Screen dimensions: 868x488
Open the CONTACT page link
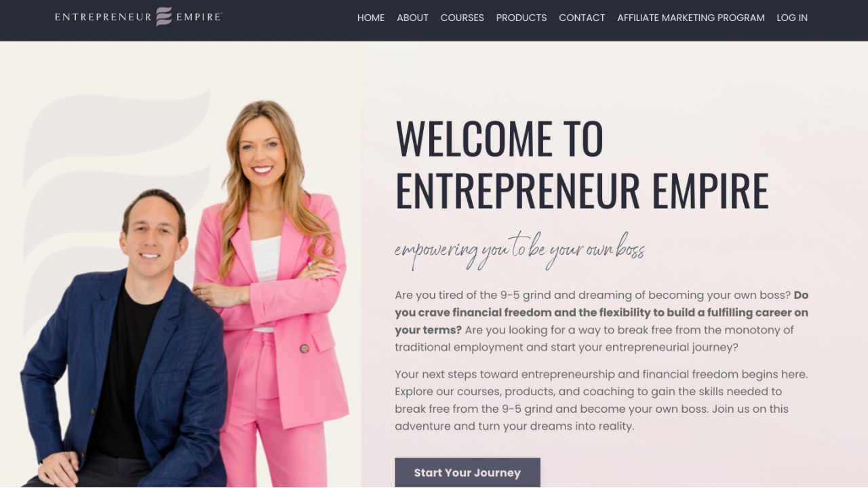(582, 18)
